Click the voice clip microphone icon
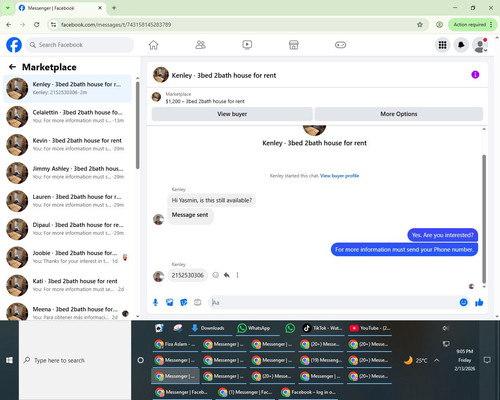The width and height of the screenshot is (500, 400). coord(155,302)
